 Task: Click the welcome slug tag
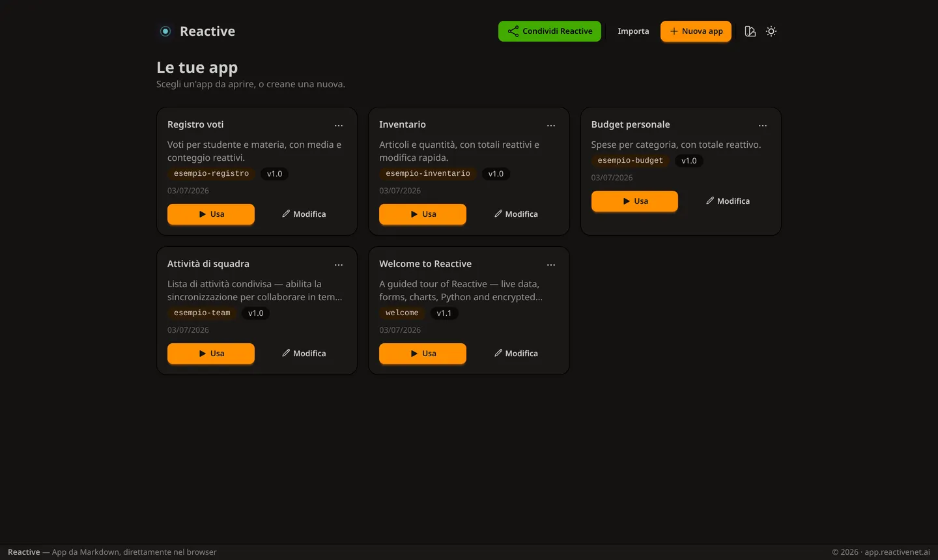click(402, 313)
